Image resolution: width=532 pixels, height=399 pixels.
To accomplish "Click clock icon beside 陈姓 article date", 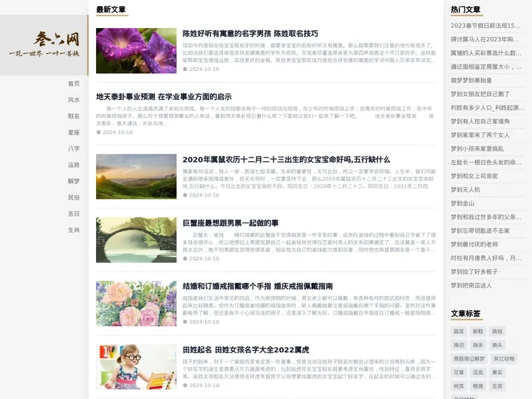I will [x=185, y=69].
